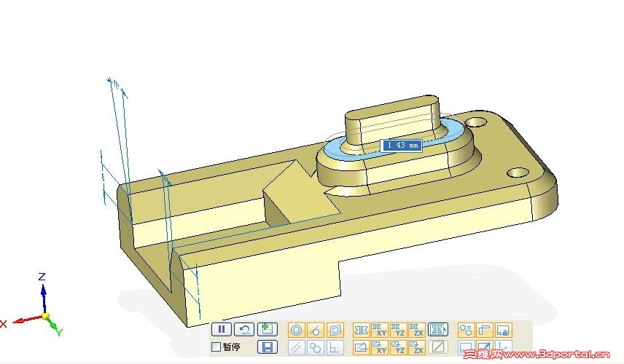Image resolution: width=624 pixels, height=364 pixels.
Task: Toggle the Tangent live rule
Action: pyautogui.click(x=316, y=330)
